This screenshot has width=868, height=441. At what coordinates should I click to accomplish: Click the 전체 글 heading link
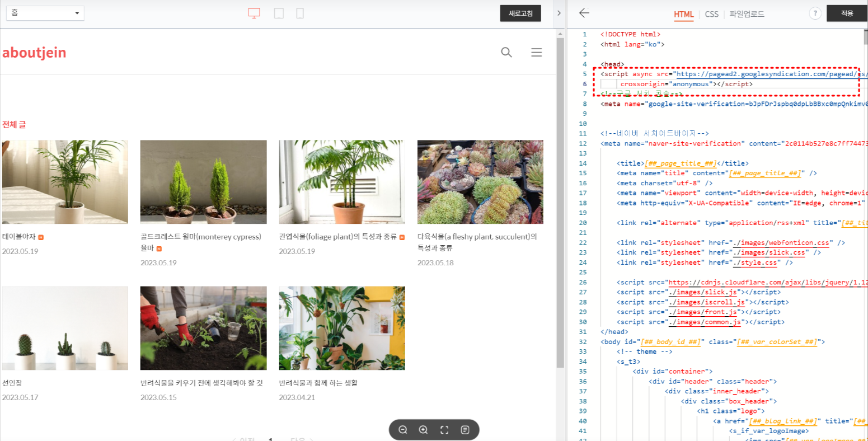14,124
